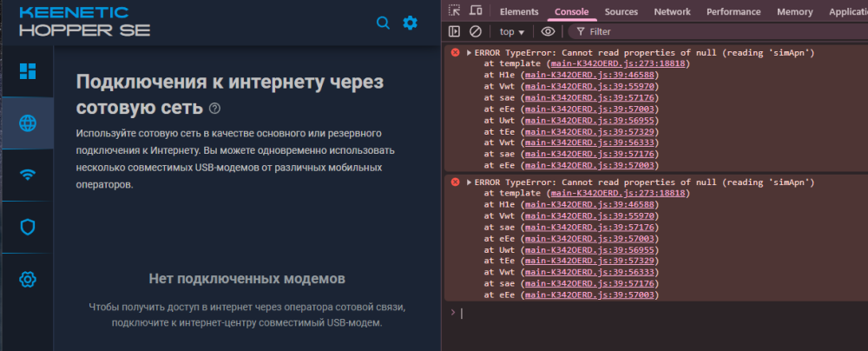This screenshot has height=351, width=868.
Task: Open the Performance tab
Action: pos(733,11)
